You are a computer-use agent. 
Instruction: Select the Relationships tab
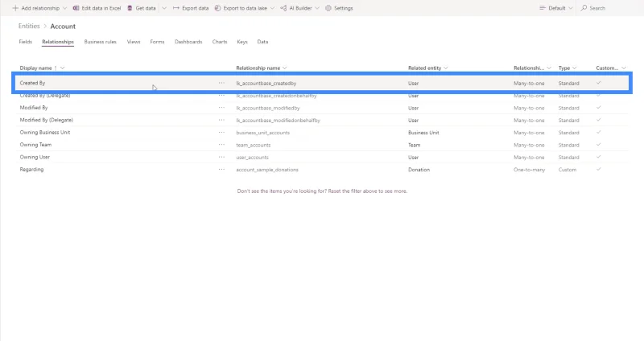pyautogui.click(x=58, y=42)
